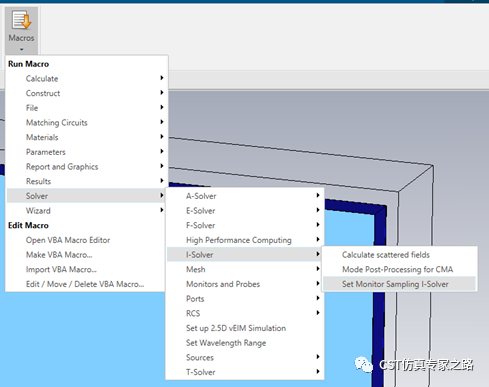Select the Solver menu entry
Screen dimensions: 489x387
coord(86,196)
